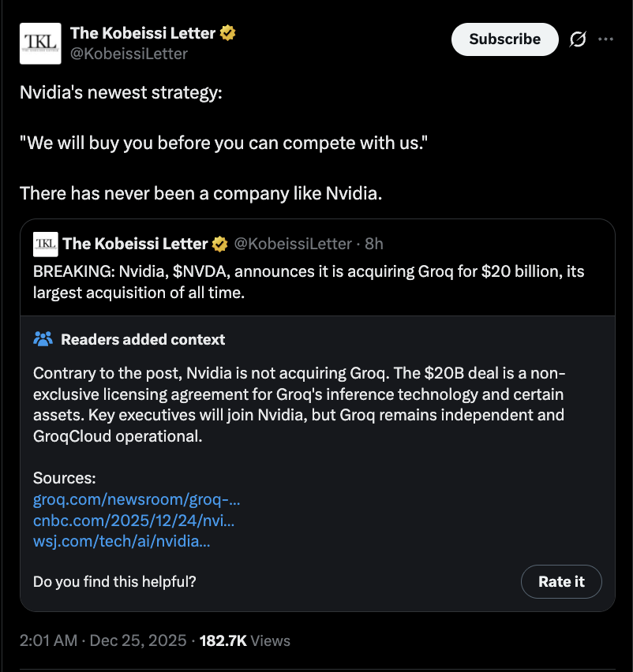Open the three-dot more options menu
This screenshot has height=672, width=633.
tap(606, 39)
